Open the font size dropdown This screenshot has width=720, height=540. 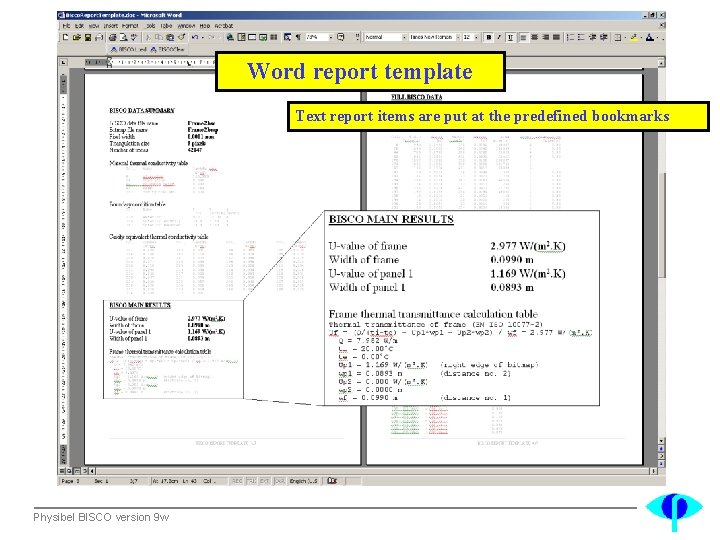tap(477, 37)
